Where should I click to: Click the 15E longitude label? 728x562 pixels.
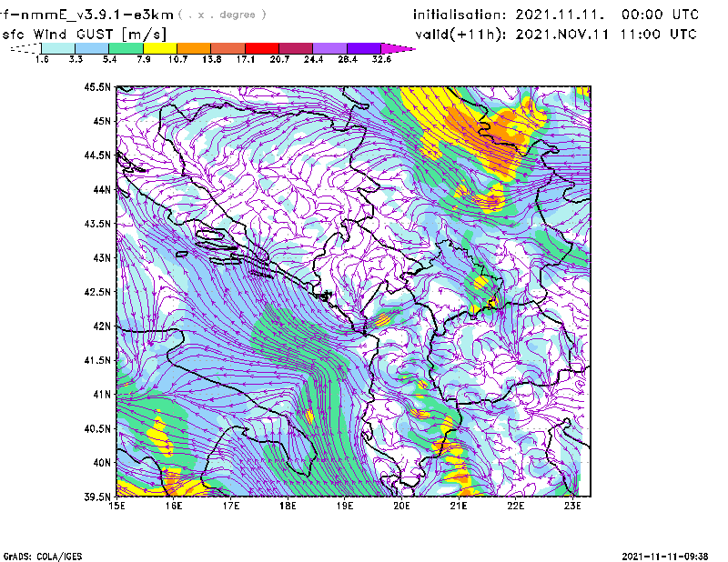coord(116,506)
